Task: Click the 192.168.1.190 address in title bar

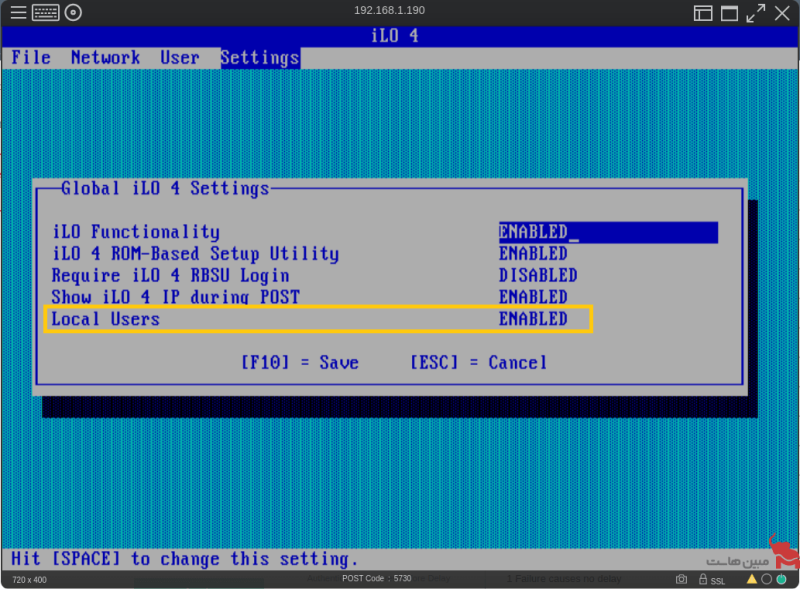Action: pos(390,10)
